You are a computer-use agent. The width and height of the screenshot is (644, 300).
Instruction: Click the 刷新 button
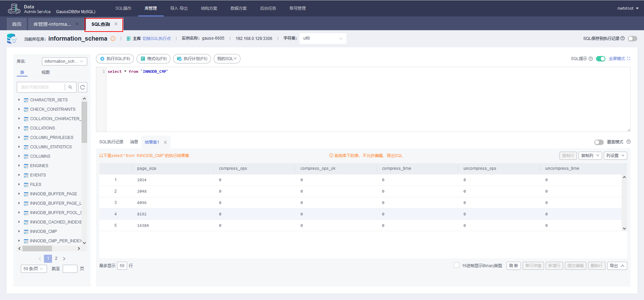[514, 266]
